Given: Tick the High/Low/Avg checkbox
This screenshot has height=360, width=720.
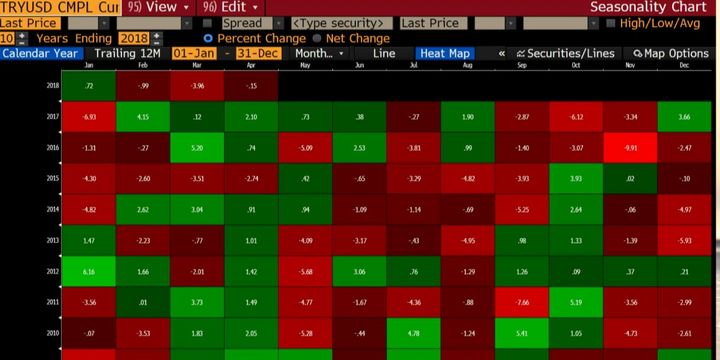Looking at the screenshot, I should [611, 23].
